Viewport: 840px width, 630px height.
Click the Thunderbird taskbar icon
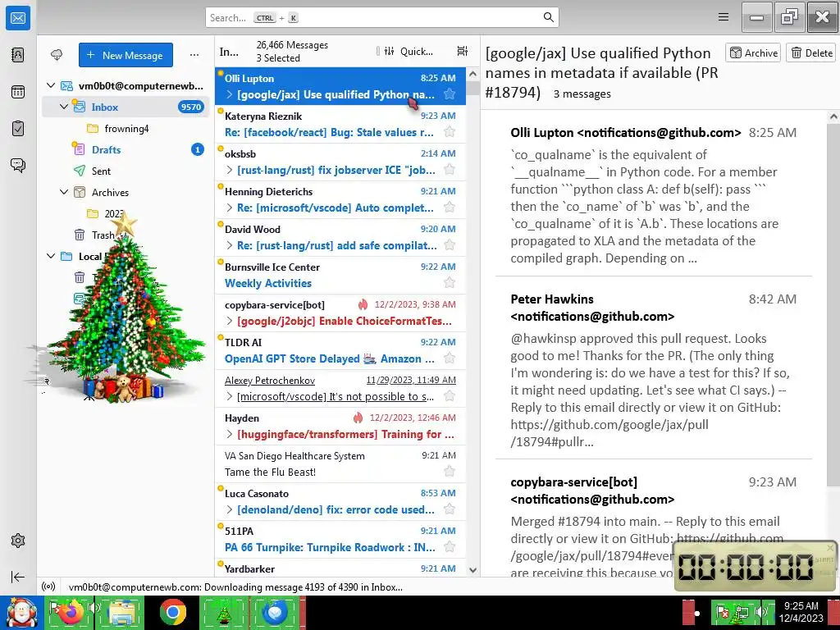tap(274, 613)
